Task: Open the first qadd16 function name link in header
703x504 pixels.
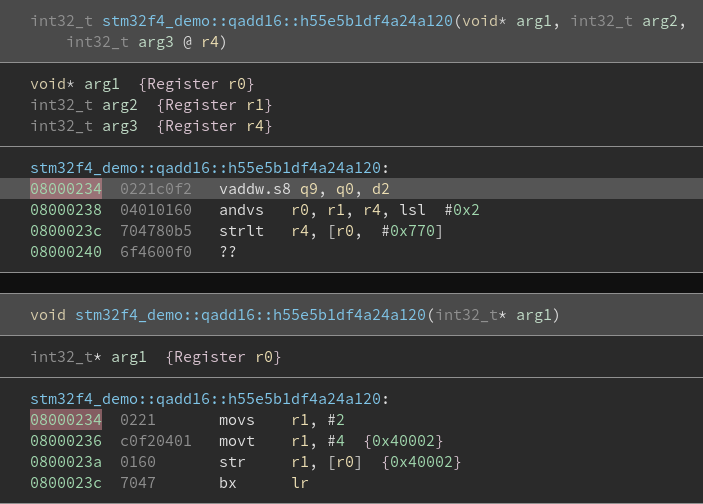Action: (x=278, y=21)
